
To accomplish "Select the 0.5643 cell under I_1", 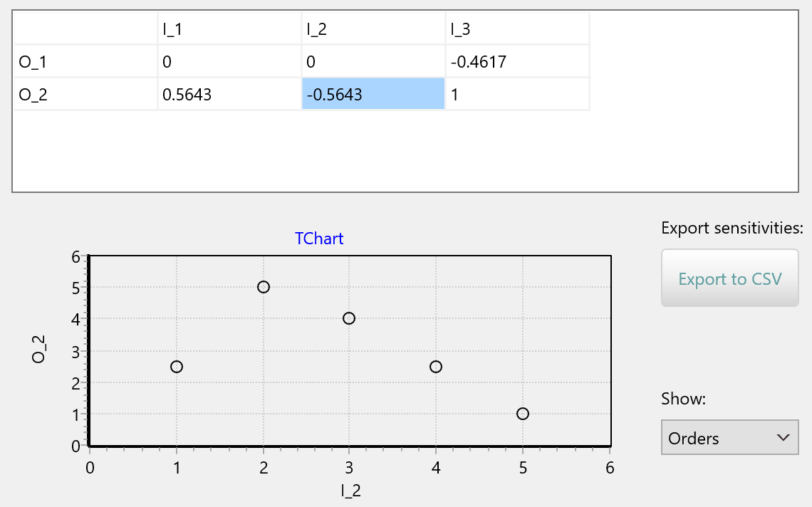I will pos(229,95).
